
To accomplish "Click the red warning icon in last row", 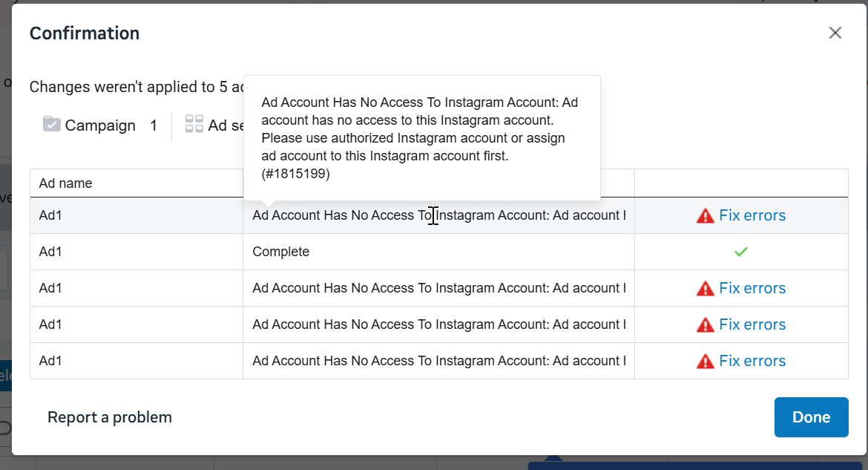I will point(706,362).
